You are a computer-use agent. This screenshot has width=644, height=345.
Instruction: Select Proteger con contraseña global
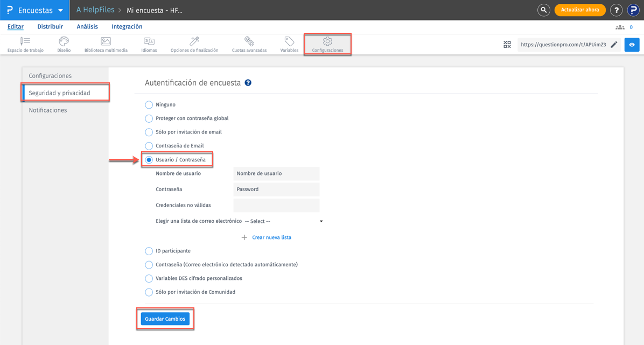pyautogui.click(x=149, y=118)
